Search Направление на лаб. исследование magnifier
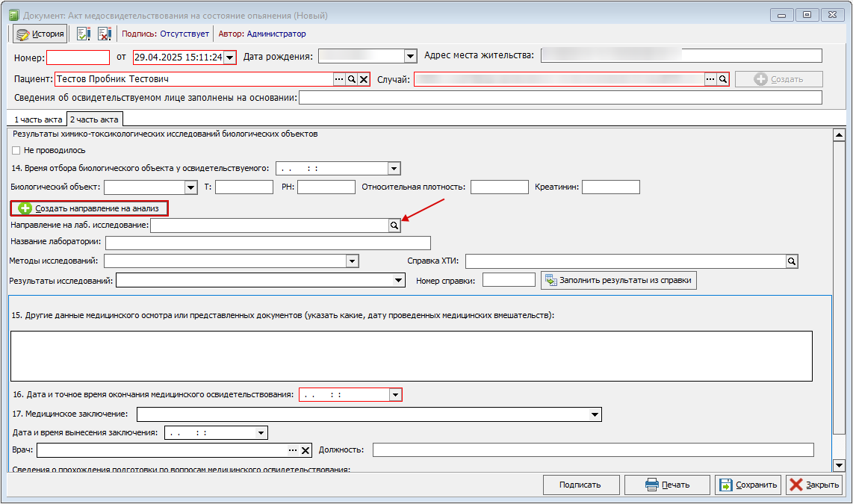This screenshot has height=504, width=853. (394, 225)
